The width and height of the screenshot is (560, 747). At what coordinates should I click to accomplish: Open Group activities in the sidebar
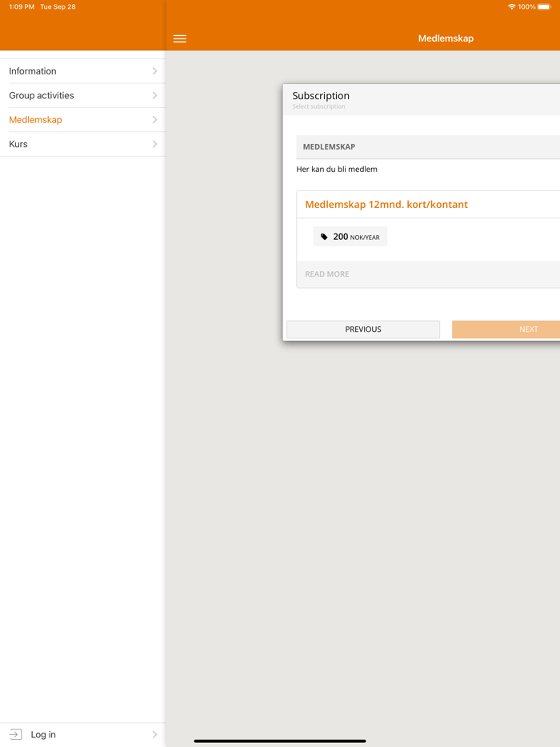[83, 95]
